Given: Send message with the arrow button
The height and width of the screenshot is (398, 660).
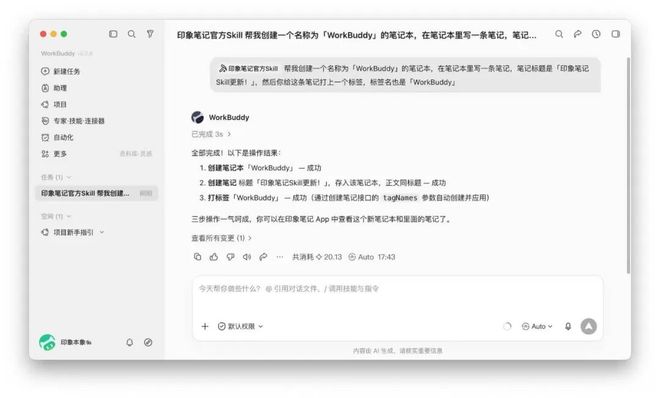Looking at the screenshot, I should pyautogui.click(x=588, y=326).
